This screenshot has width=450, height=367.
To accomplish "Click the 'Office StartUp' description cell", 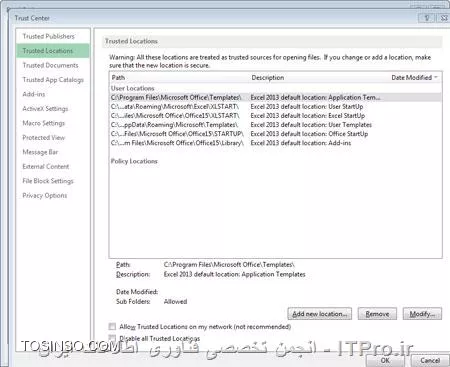I will (309, 134).
